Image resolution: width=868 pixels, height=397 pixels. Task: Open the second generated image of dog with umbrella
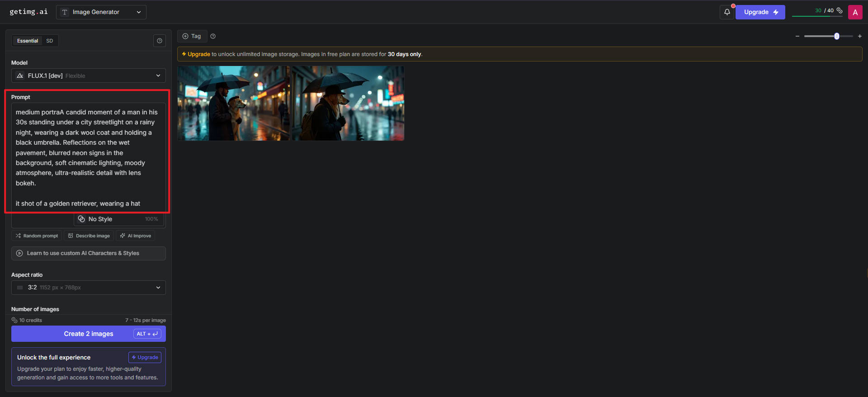coord(348,104)
